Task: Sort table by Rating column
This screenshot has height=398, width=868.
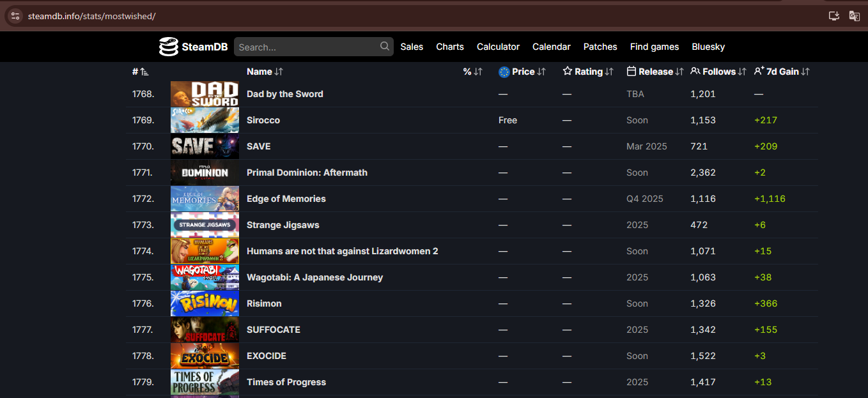Action: 588,72
